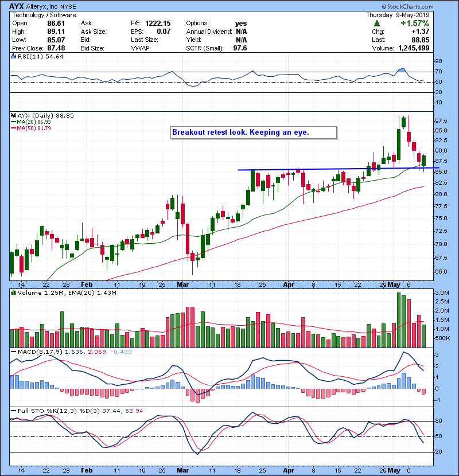Click the AYX (Daily) candlestick icon
Image resolution: width=459 pixels, height=476 pixels.
[13, 115]
